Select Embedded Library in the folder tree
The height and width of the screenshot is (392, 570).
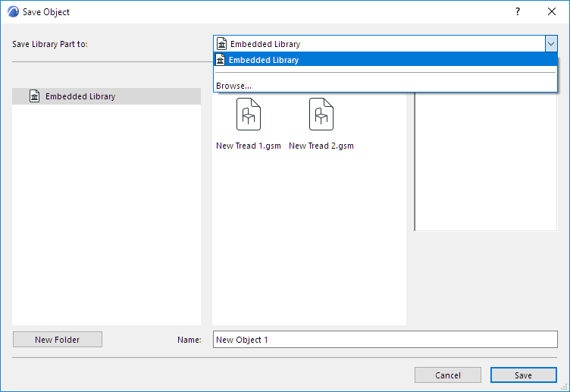[107, 96]
